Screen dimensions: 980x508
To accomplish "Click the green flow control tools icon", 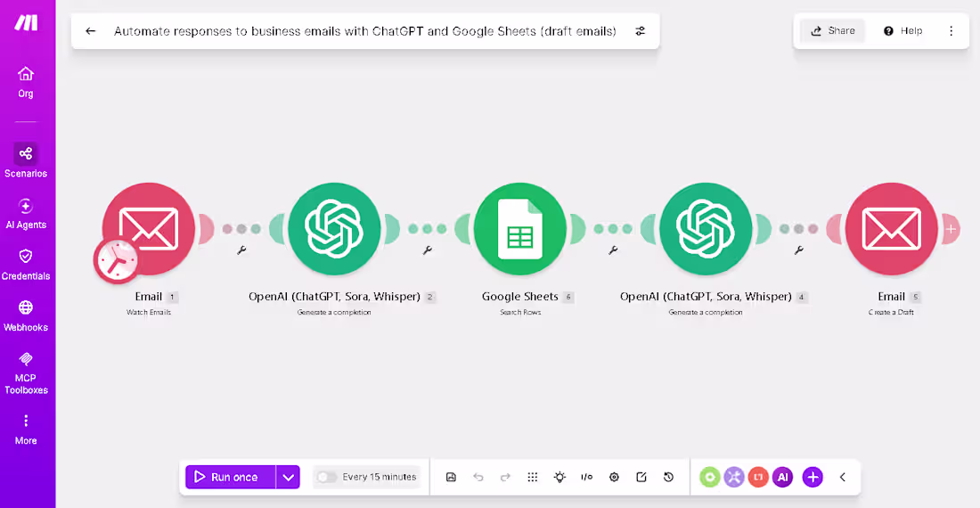I will click(709, 477).
